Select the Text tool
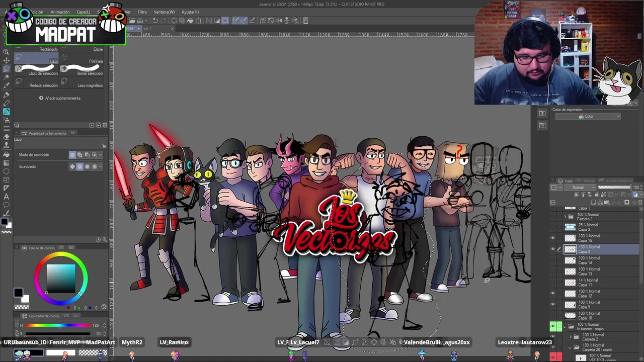 tap(7, 197)
